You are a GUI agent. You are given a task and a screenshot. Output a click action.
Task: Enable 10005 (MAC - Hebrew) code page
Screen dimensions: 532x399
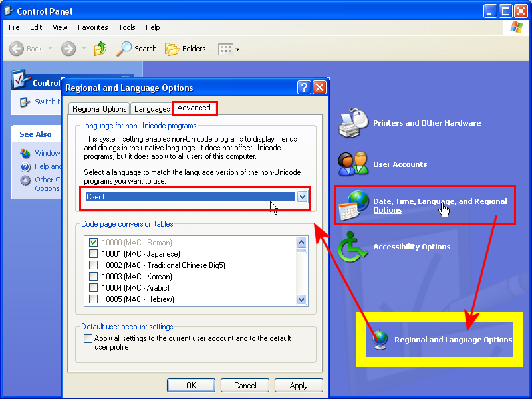(93, 299)
